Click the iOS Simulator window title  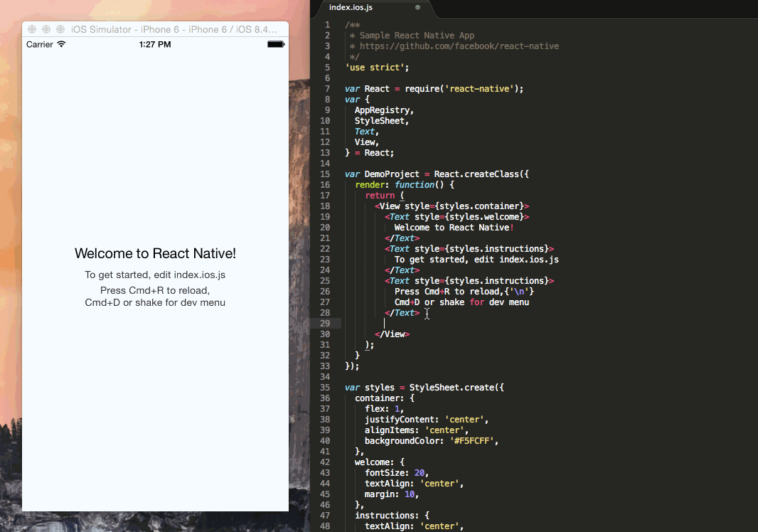(174, 29)
